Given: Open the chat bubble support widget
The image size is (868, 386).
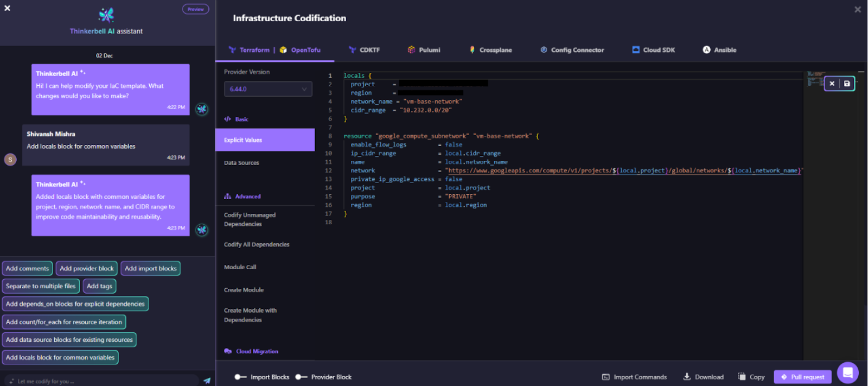Looking at the screenshot, I should [847, 373].
